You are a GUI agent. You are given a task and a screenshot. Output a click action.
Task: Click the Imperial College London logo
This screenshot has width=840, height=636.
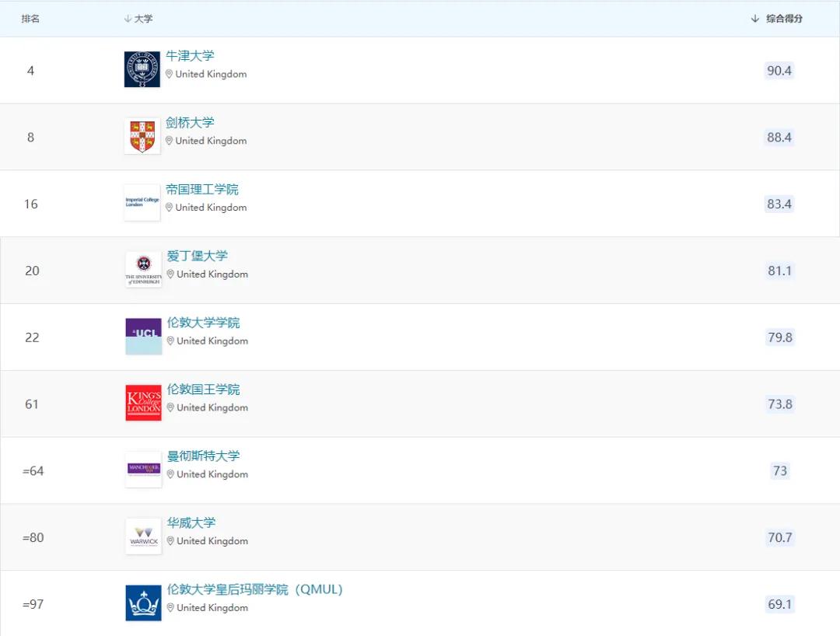point(142,203)
